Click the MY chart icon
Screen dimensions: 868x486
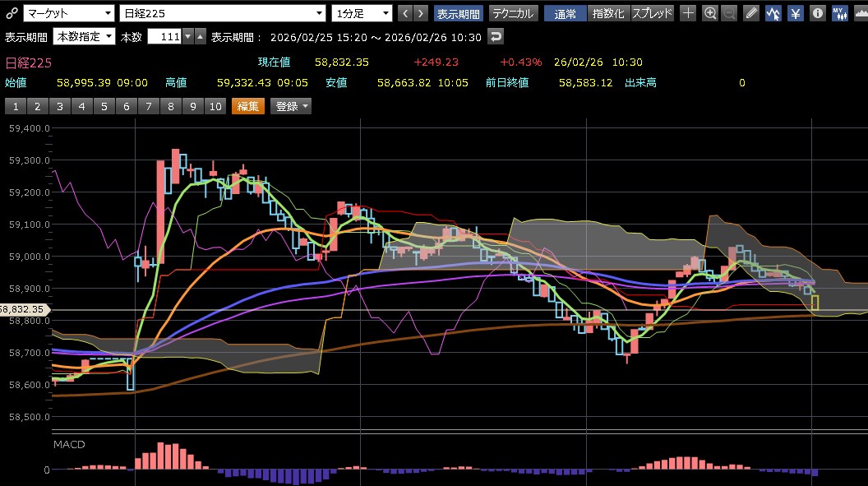pos(839,13)
